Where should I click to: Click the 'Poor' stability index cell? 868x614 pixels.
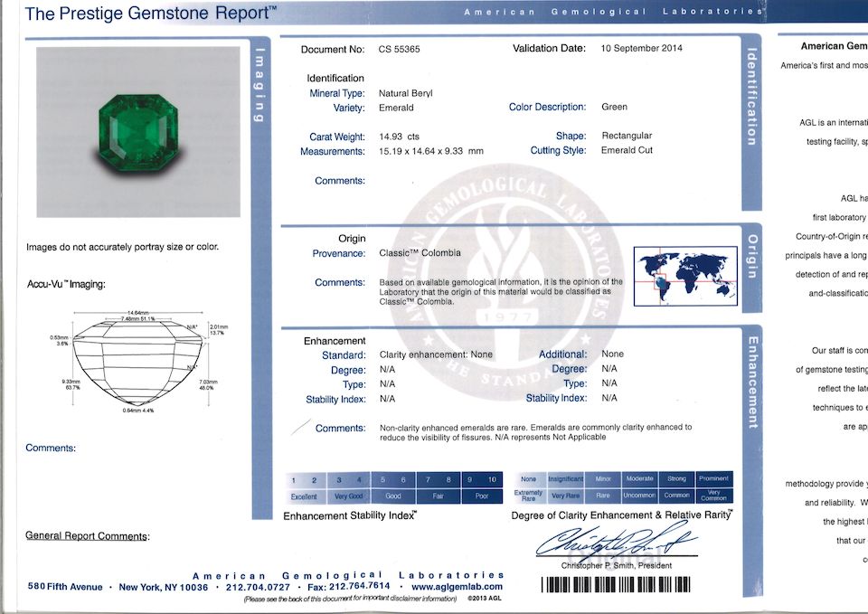[482, 496]
